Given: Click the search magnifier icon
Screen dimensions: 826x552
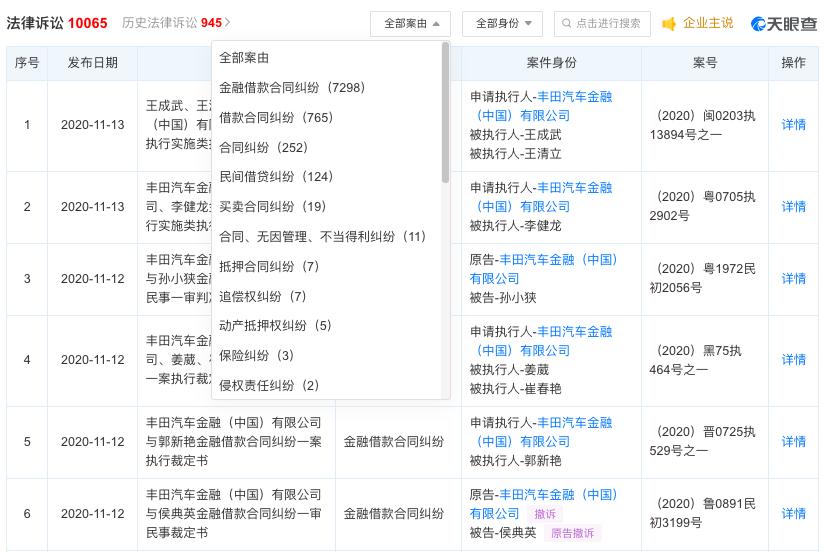Looking at the screenshot, I should point(566,24).
